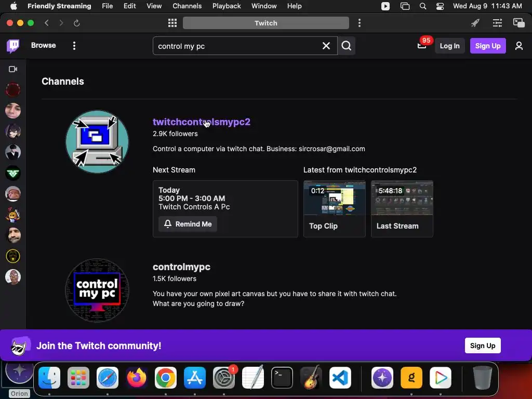Click the 'control my pc' channel avatar
Image resolution: width=532 pixels, height=399 pixels.
97,290
